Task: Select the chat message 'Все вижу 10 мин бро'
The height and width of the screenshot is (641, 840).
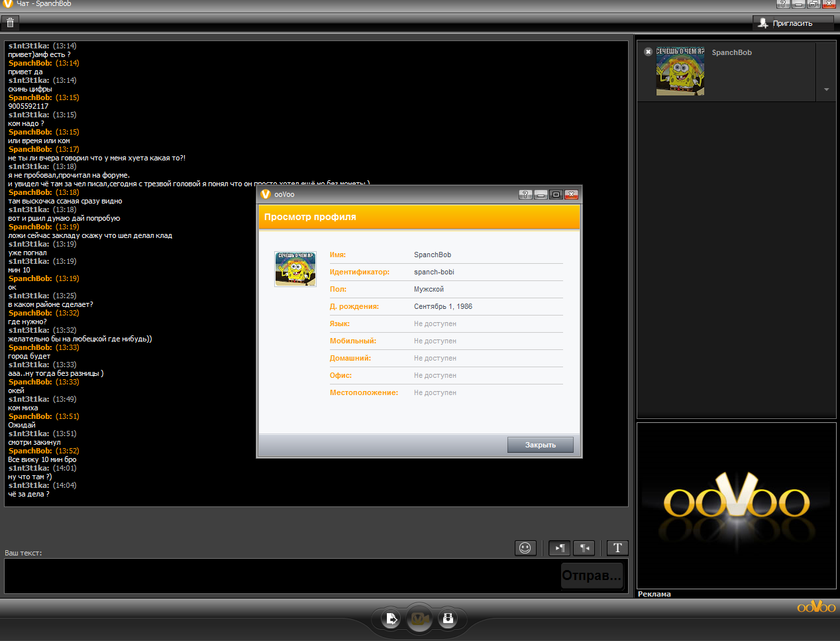Action: click(42, 459)
